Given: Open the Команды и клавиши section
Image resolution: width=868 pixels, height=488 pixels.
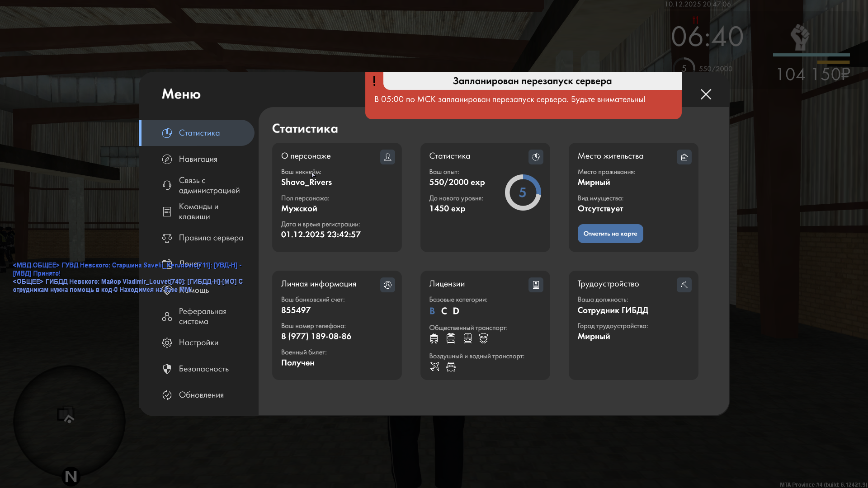Looking at the screenshot, I should [x=198, y=211].
